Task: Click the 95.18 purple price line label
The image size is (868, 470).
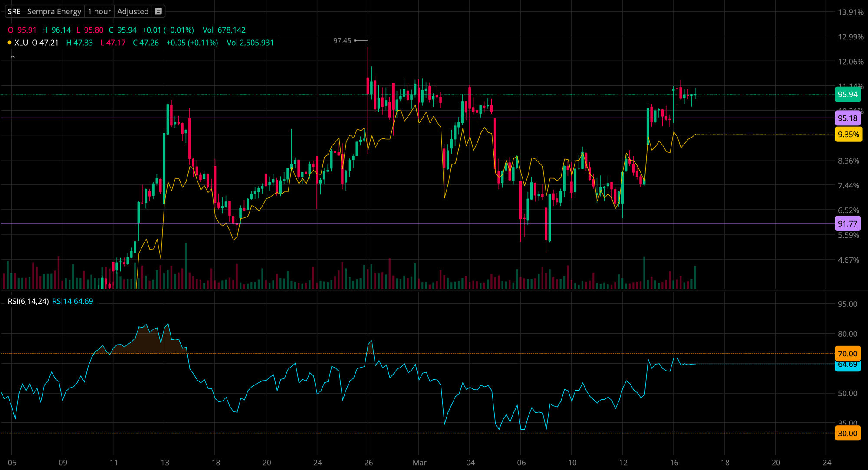Action: tap(847, 118)
